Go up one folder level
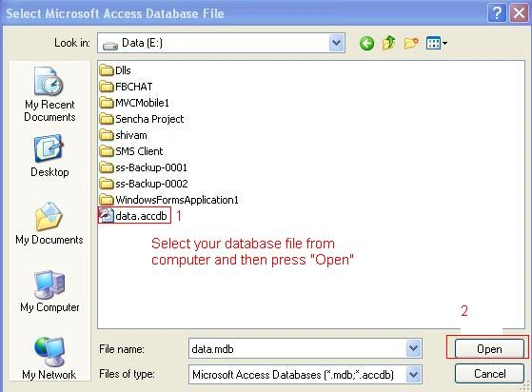 389,43
